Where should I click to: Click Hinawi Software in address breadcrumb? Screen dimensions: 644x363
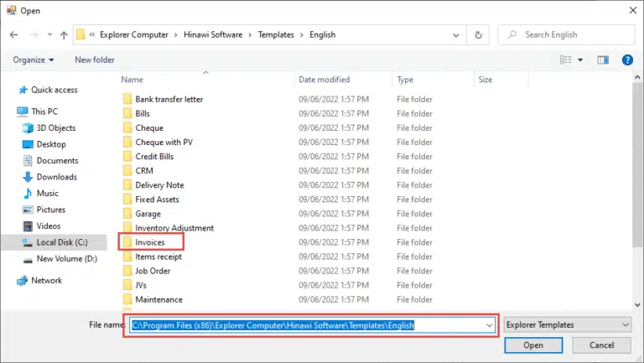[x=213, y=35]
